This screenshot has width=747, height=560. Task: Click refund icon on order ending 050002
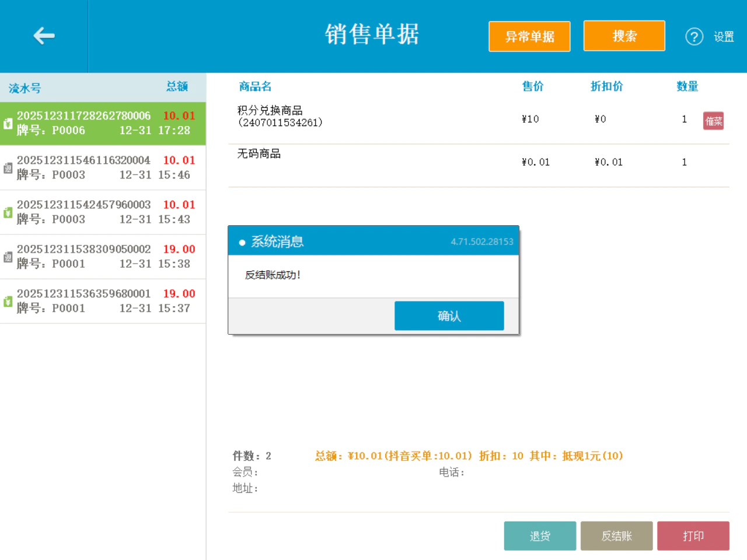pyautogui.click(x=8, y=257)
